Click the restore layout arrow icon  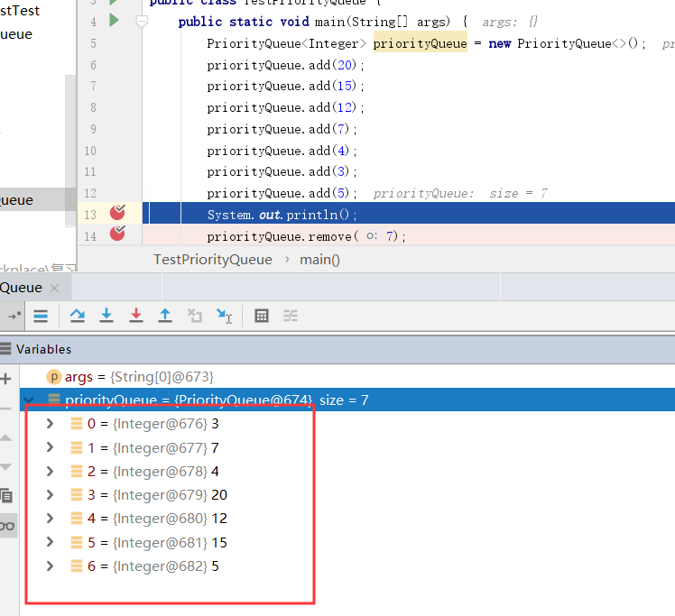click(14, 317)
